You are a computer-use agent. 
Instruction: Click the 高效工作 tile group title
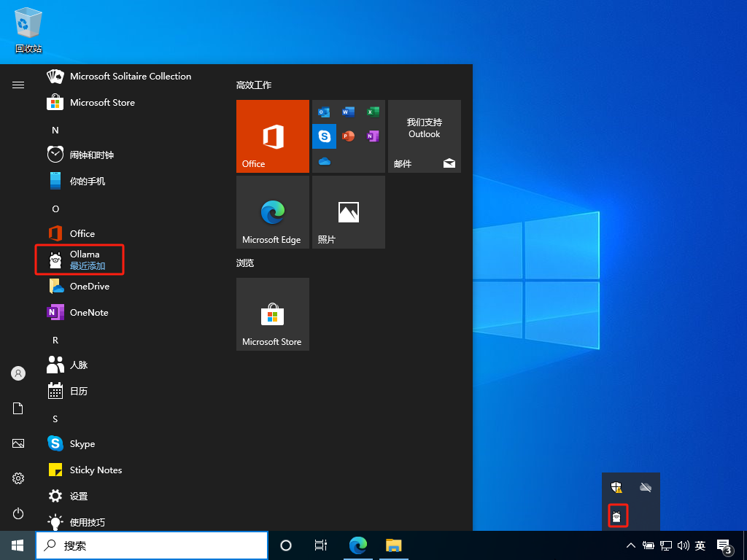254,85
